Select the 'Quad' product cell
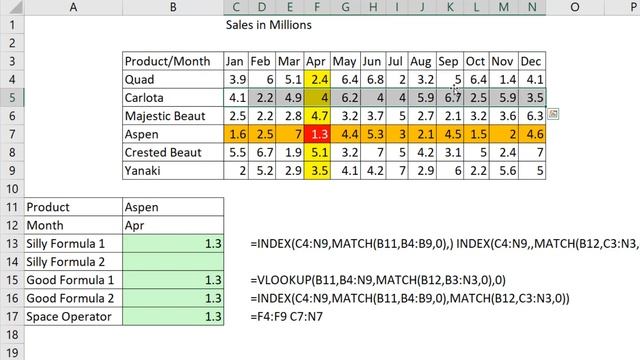The width and height of the screenshot is (640, 360). coord(173,80)
